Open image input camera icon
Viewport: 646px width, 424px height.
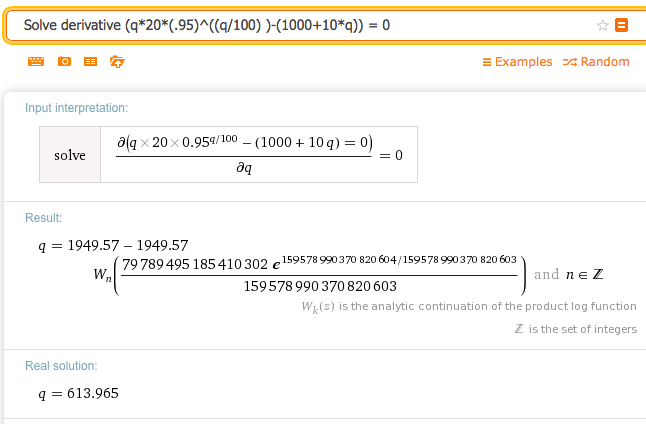point(63,62)
